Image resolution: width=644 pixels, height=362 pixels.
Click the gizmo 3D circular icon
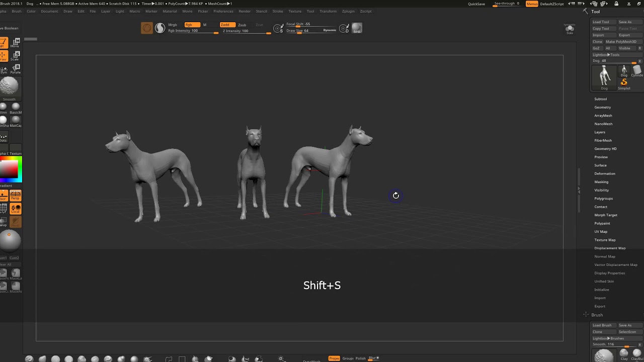coord(147,28)
